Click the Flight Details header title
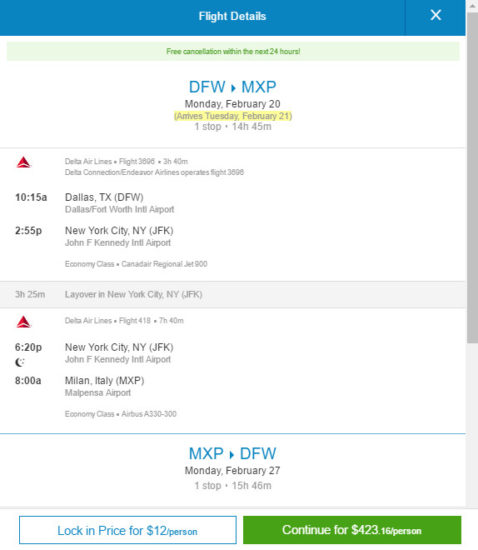Viewport: 478px width, 550px height. pyautogui.click(x=232, y=16)
